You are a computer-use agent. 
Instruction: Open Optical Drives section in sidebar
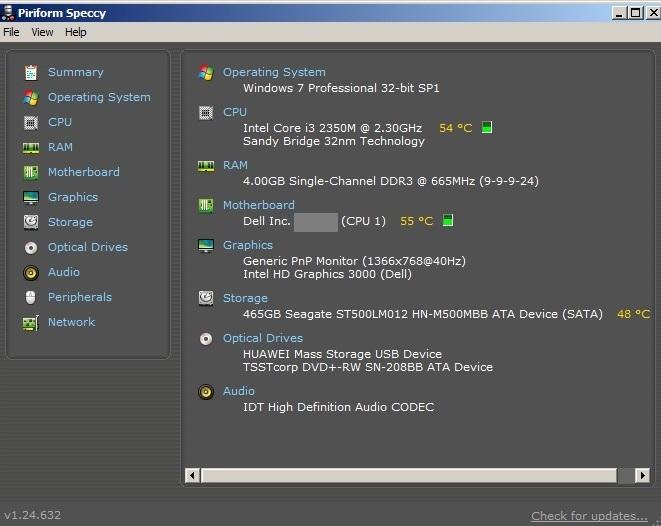tap(88, 247)
